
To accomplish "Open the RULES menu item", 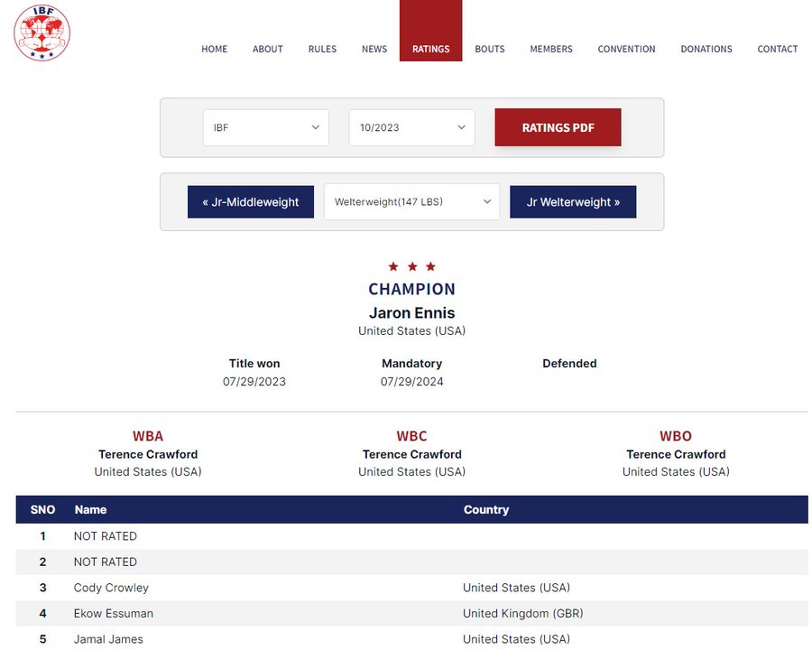I will point(322,49).
